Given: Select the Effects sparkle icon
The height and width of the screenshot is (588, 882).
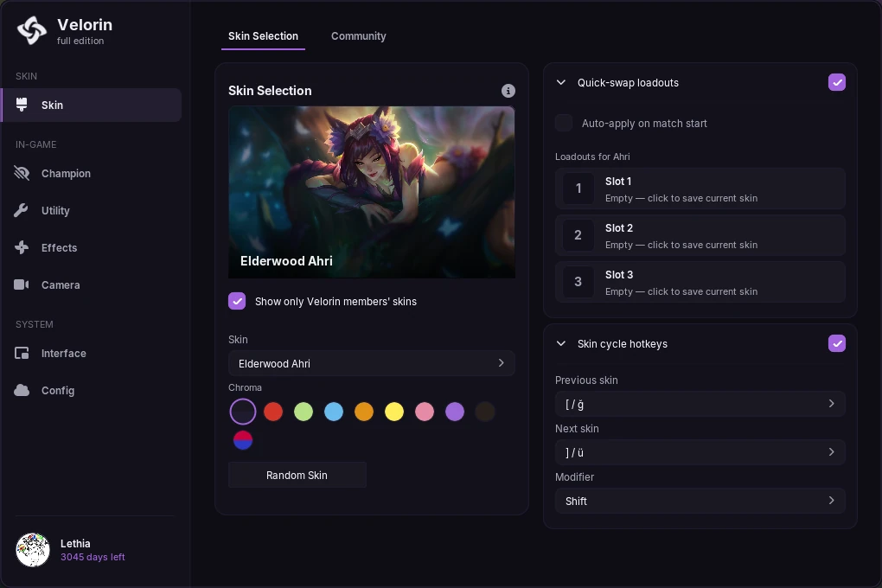Looking at the screenshot, I should click(22, 247).
